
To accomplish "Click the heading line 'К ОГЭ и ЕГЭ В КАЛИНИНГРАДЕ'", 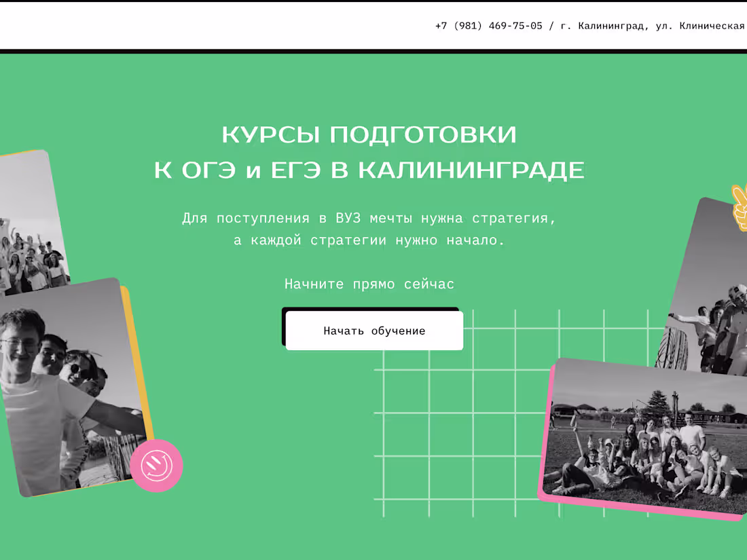I will 369,170.
